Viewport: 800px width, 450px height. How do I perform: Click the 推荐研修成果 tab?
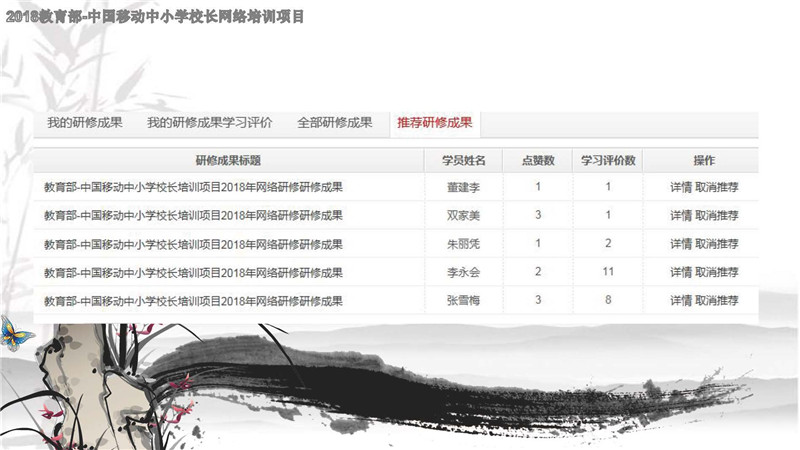pos(434,123)
